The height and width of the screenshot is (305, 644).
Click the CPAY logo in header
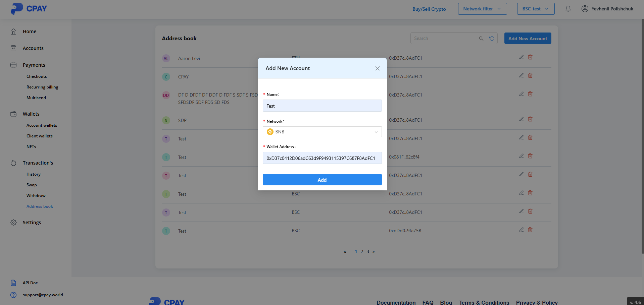[x=29, y=8]
